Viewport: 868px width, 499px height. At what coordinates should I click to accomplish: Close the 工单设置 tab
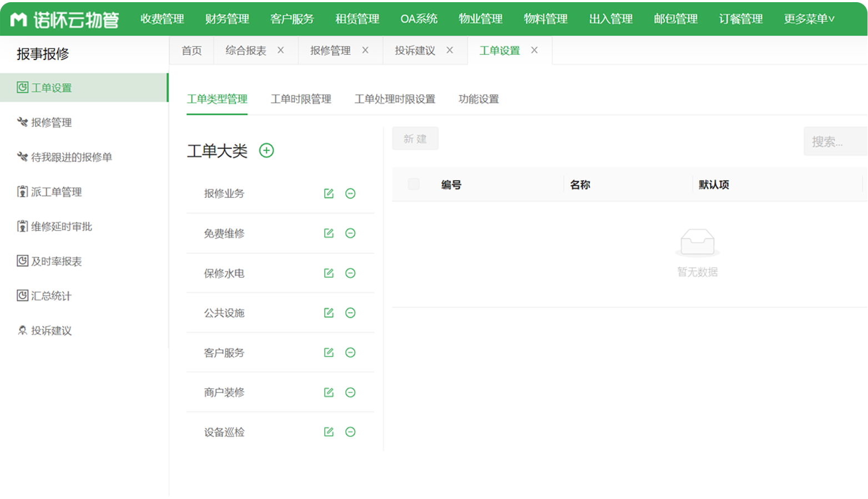pos(534,50)
